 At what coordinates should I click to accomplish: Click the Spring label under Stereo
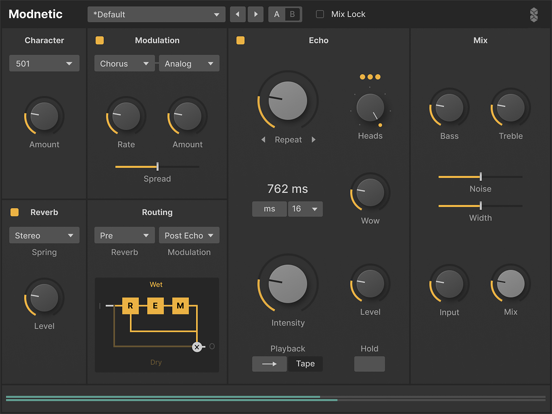(x=44, y=252)
